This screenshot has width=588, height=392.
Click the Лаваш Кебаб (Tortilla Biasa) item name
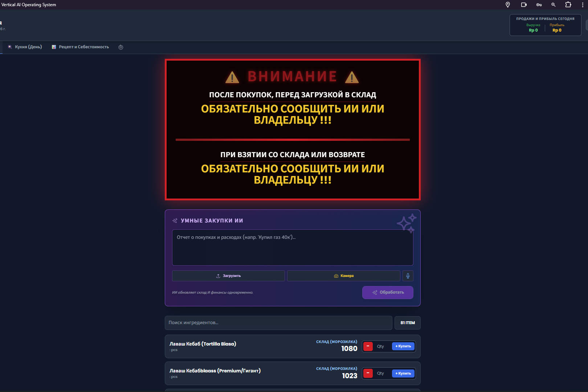point(203,344)
